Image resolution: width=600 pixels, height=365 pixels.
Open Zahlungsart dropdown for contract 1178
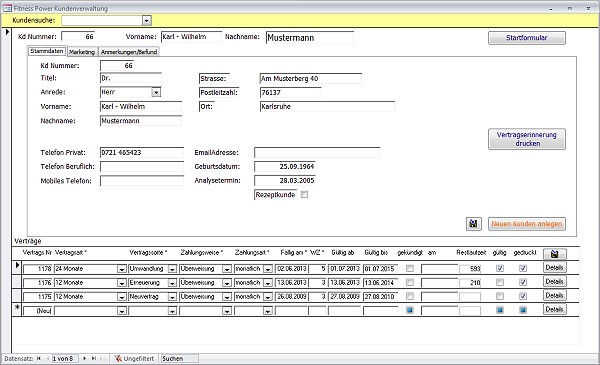267,269
